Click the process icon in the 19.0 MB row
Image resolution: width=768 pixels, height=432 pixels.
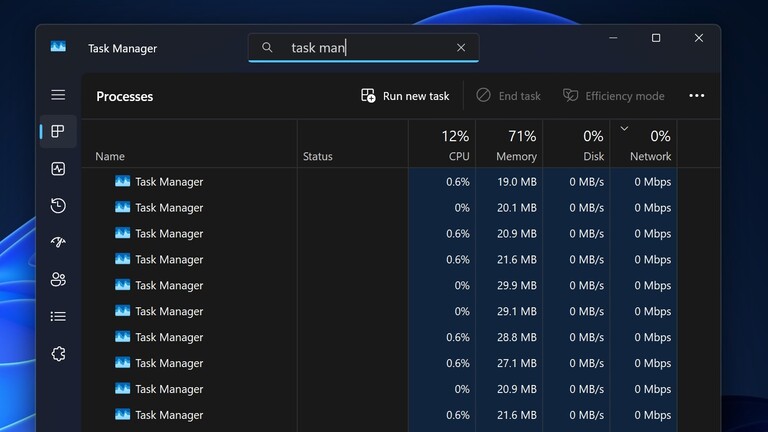point(122,181)
